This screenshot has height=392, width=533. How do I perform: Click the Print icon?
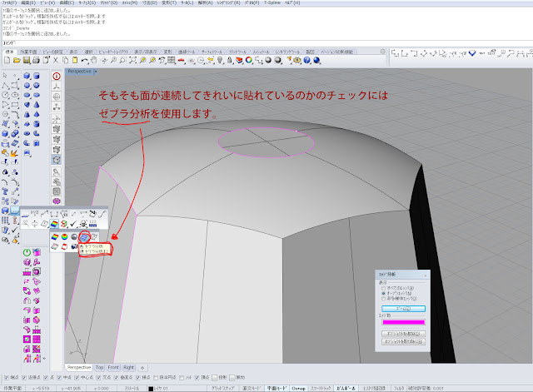point(36,61)
